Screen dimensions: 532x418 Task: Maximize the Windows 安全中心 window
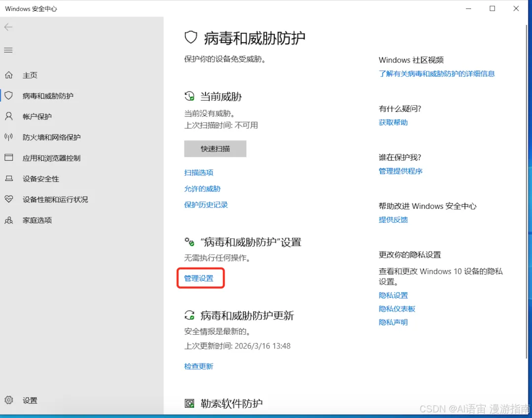[492, 8]
